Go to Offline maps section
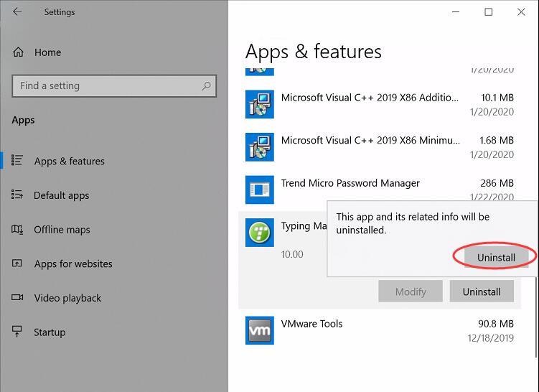This screenshot has width=539, height=392. click(62, 229)
